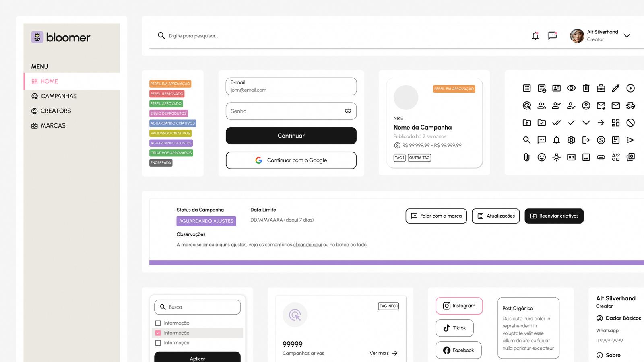Click the circled play icon
The height and width of the screenshot is (362, 644).
631,88
